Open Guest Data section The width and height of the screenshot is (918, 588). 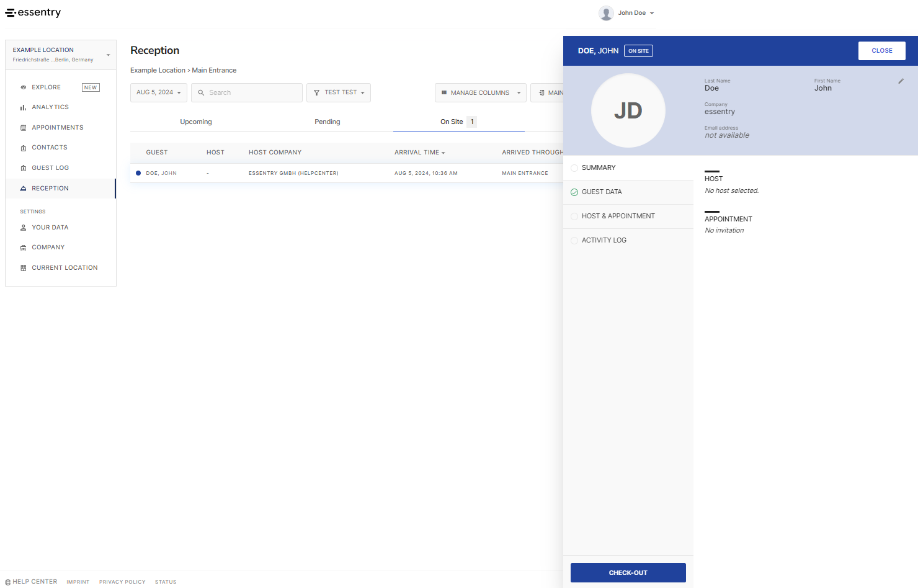pyautogui.click(x=628, y=192)
